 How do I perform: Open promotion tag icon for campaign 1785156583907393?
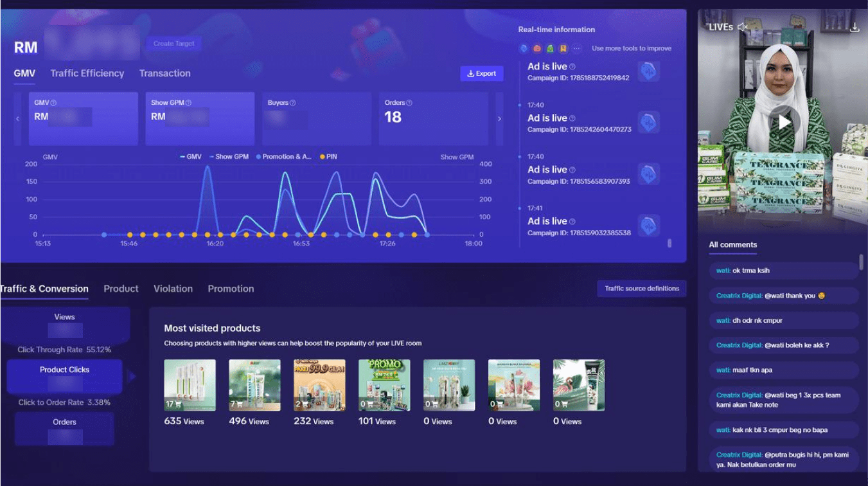649,174
